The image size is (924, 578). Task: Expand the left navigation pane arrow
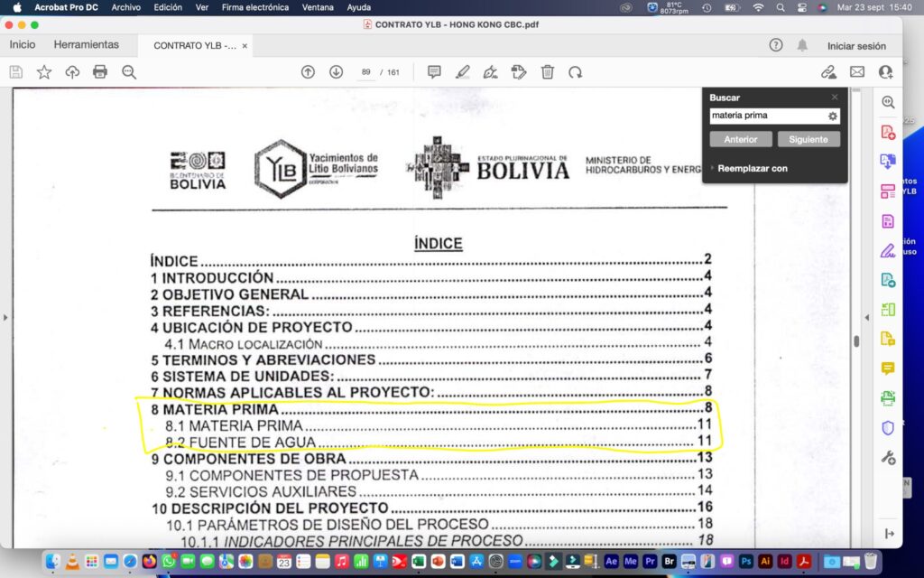[5, 317]
